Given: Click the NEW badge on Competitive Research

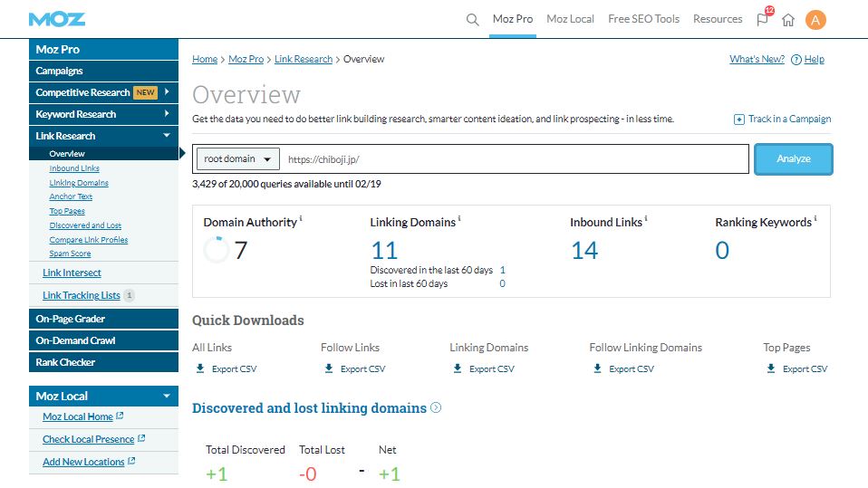Looking at the screenshot, I should (x=146, y=92).
